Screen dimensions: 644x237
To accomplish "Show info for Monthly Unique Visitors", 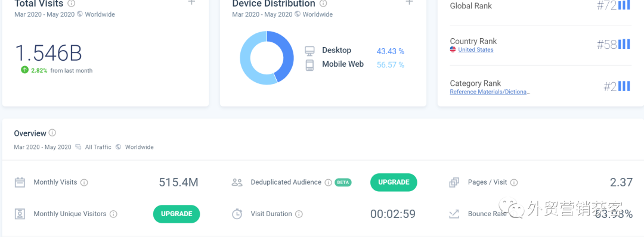I will coord(113,214).
